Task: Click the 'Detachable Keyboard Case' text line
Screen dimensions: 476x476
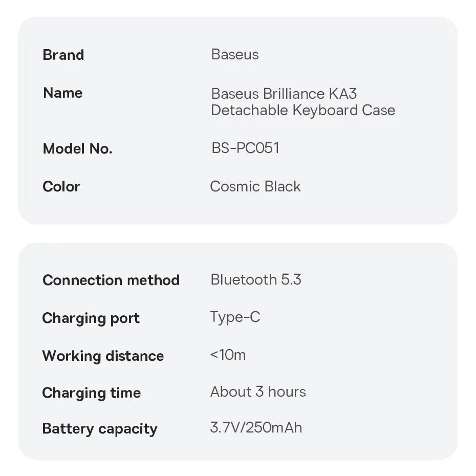Action: [x=302, y=110]
